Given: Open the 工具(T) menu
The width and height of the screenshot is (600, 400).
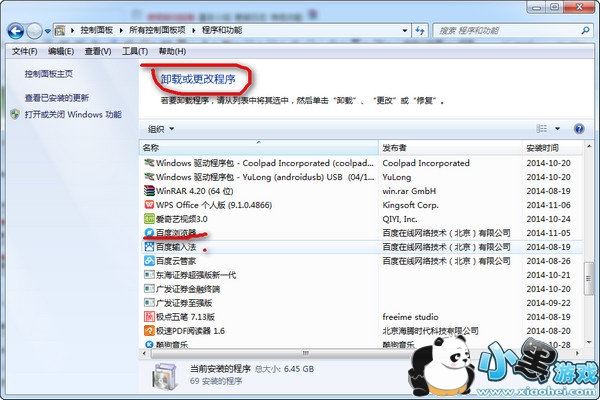Looking at the screenshot, I should point(135,51).
